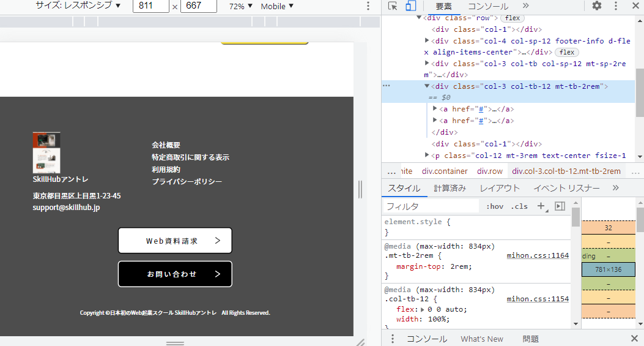Select div.col-3.col-tb-12.mt-tb-2rem breadcrumb
The width and height of the screenshot is (644, 346).
[566, 171]
